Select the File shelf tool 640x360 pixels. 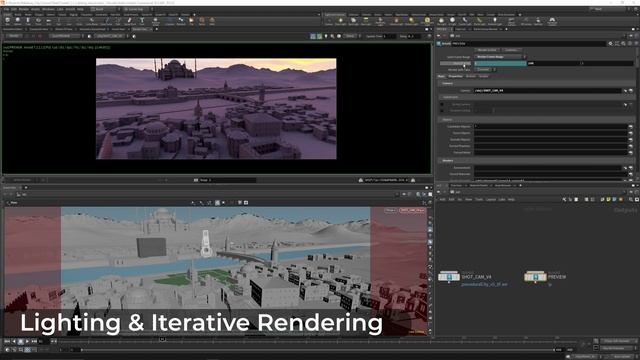point(191,20)
